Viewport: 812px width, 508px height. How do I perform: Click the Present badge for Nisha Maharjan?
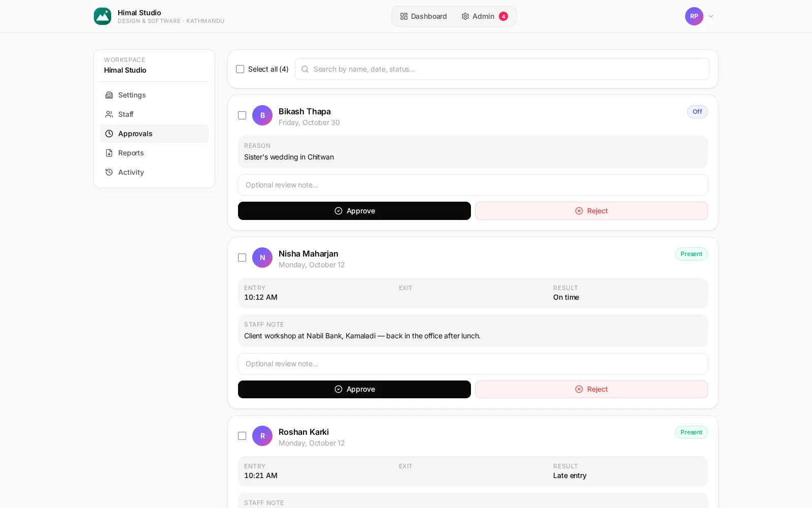click(691, 254)
